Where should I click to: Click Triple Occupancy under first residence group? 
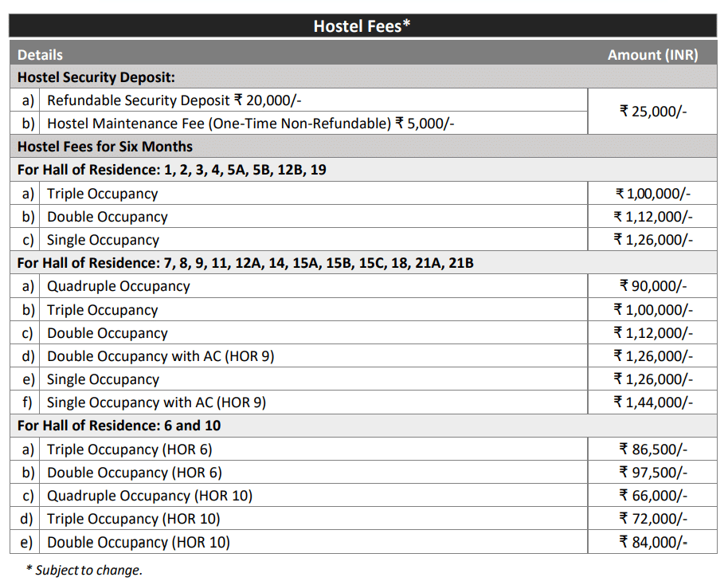pyautogui.click(x=104, y=193)
